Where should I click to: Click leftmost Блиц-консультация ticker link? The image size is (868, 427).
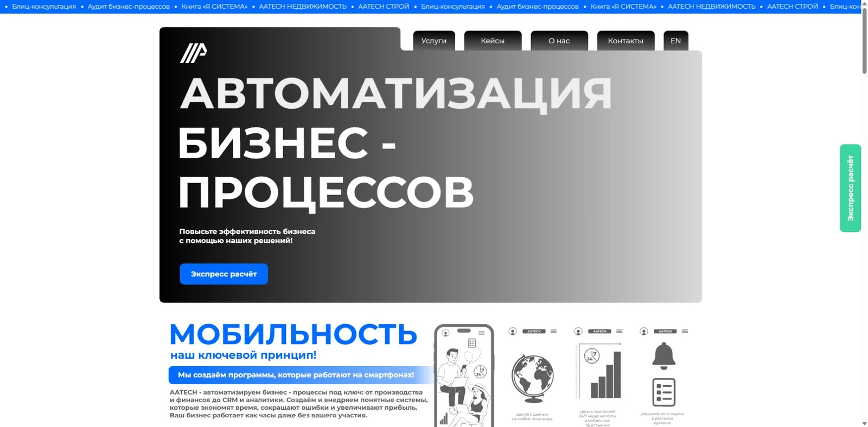click(x=44, y=7)
